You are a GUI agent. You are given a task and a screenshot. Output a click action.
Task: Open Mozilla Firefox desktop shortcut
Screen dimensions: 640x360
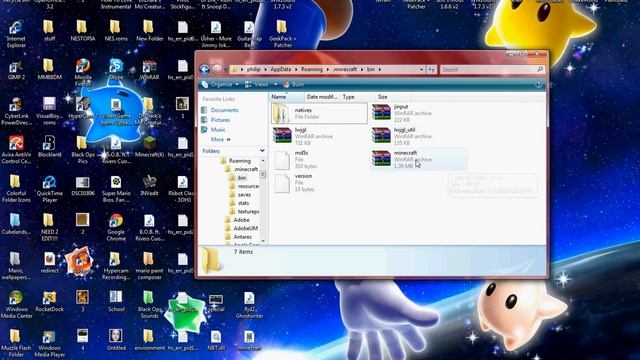click(83, 73)
